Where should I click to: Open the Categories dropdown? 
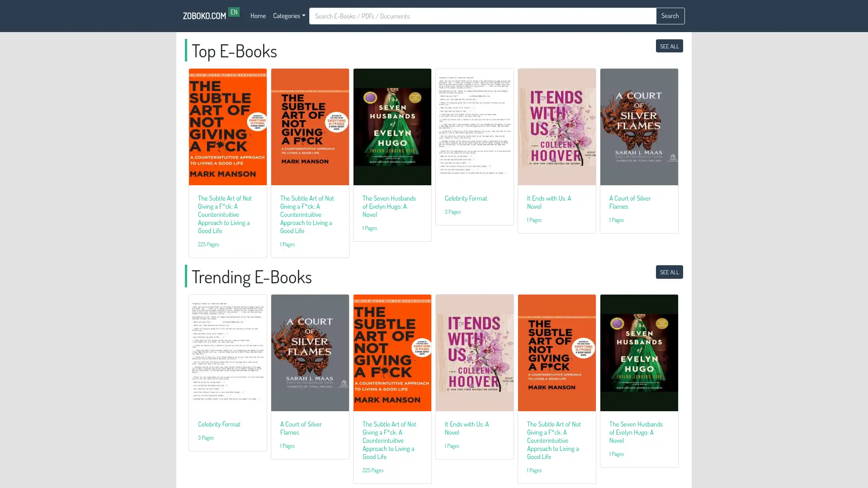(x=289, y=15)
